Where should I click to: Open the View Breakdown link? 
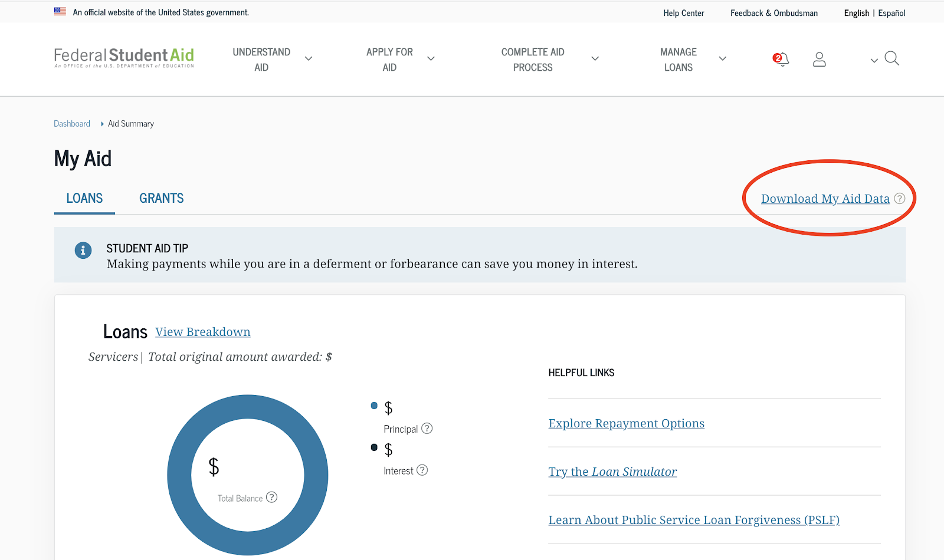tap(203, 332)
